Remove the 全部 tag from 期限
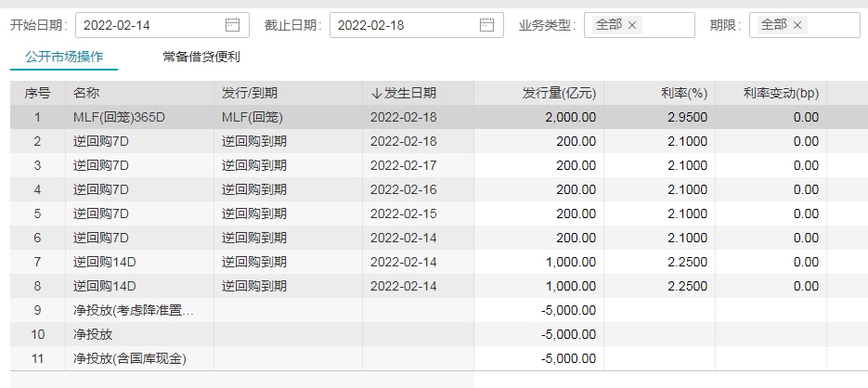 pos(797,25)
